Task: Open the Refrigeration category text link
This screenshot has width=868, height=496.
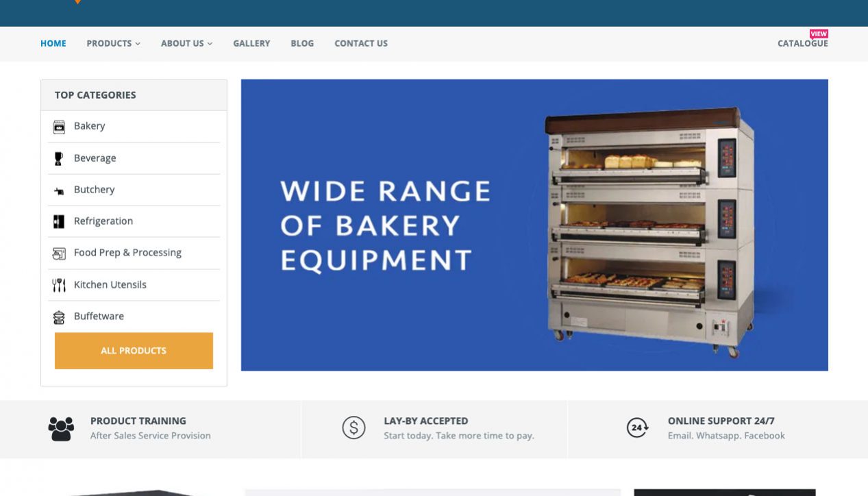Action: tap(103, 221)
